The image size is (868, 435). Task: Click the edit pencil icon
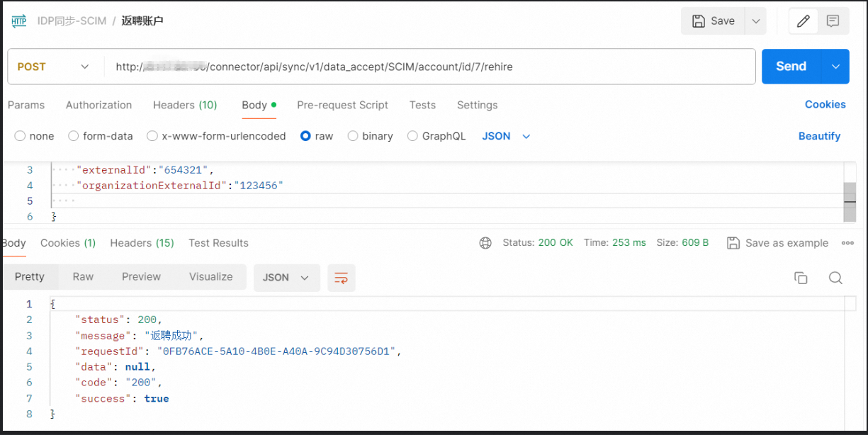click(803, 21)
